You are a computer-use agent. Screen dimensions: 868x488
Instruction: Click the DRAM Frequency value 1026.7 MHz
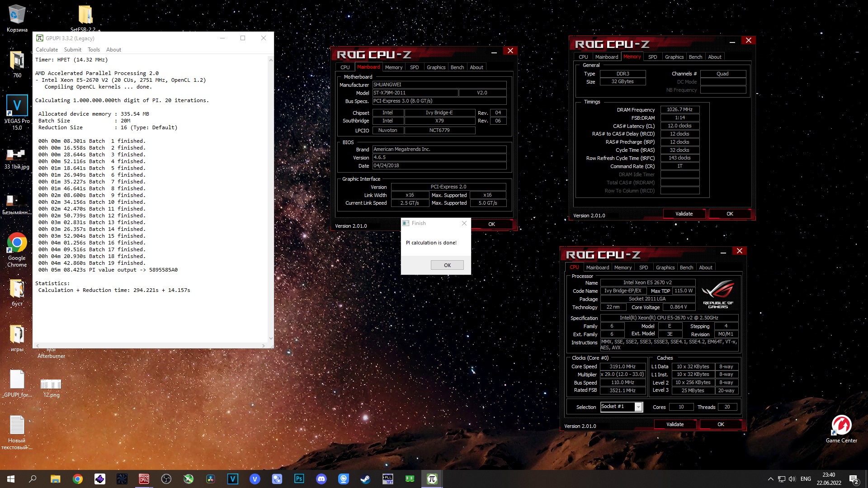679,109
